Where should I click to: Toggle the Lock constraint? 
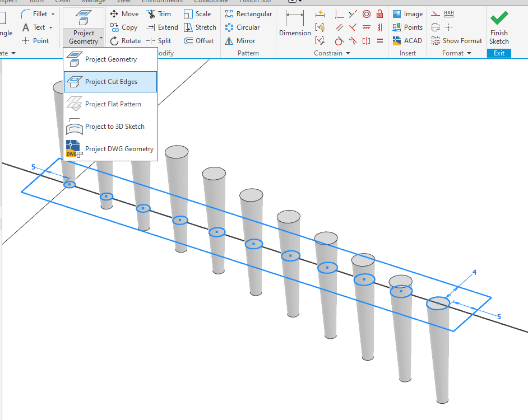[x=379, y=14]
